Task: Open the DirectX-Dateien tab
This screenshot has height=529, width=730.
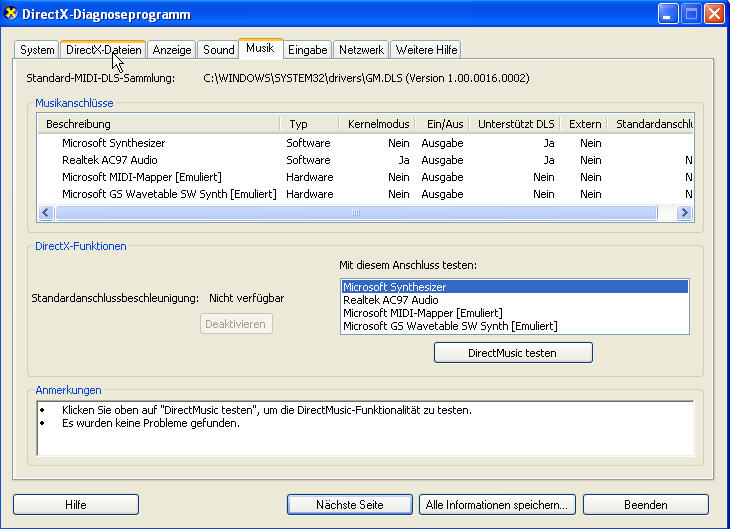Action: pos(103,49)
